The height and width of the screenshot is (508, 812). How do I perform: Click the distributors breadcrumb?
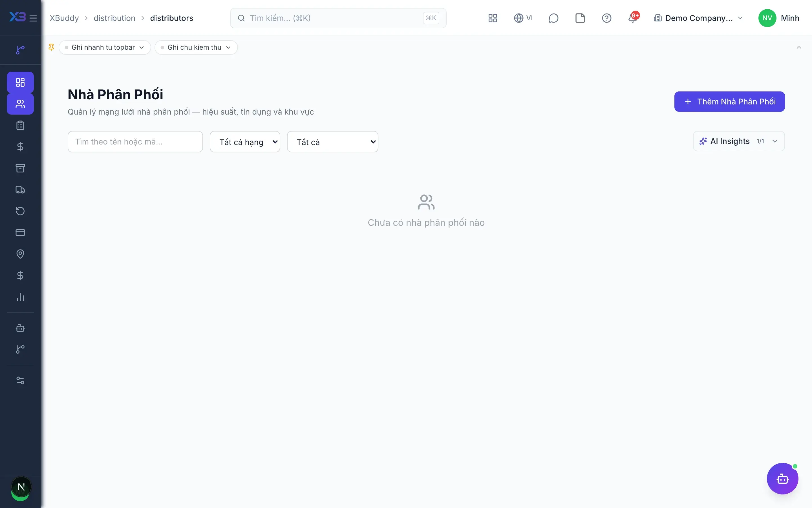pos(171,18)
